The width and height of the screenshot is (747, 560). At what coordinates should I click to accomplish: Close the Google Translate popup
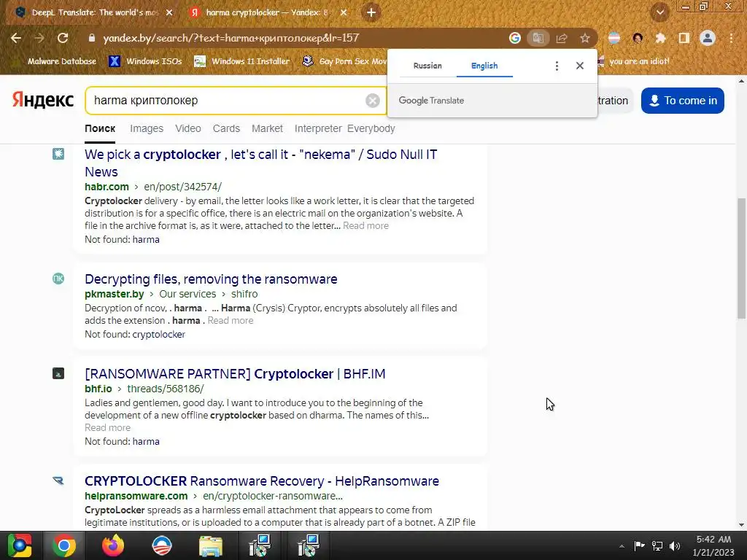pyautogui.click(x=579, y=66)
